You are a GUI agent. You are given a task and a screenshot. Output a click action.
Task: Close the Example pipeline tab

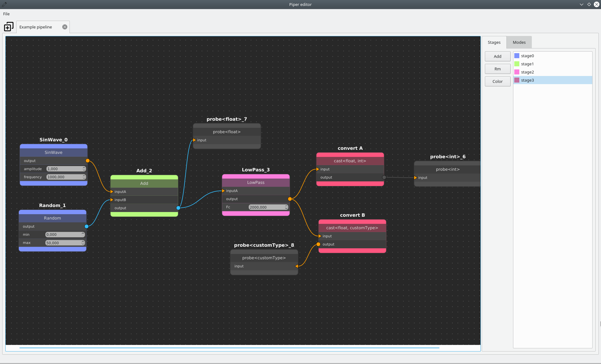[x=65, y=27]
